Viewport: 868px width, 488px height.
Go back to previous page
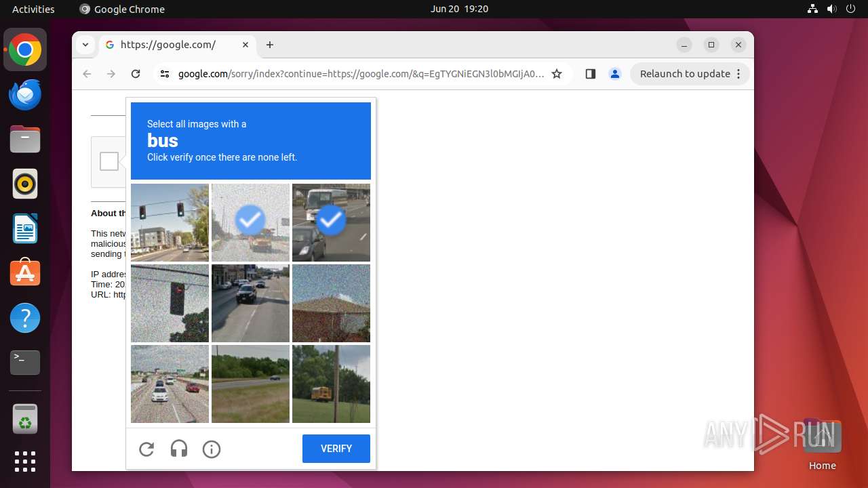pyautogui.click(x=87, y=74)
